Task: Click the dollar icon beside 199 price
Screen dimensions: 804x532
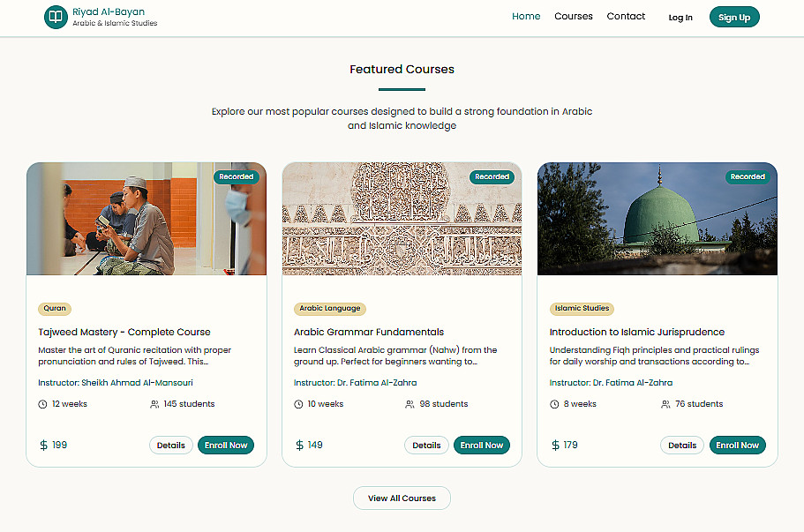Action: [x=44, y=446]
